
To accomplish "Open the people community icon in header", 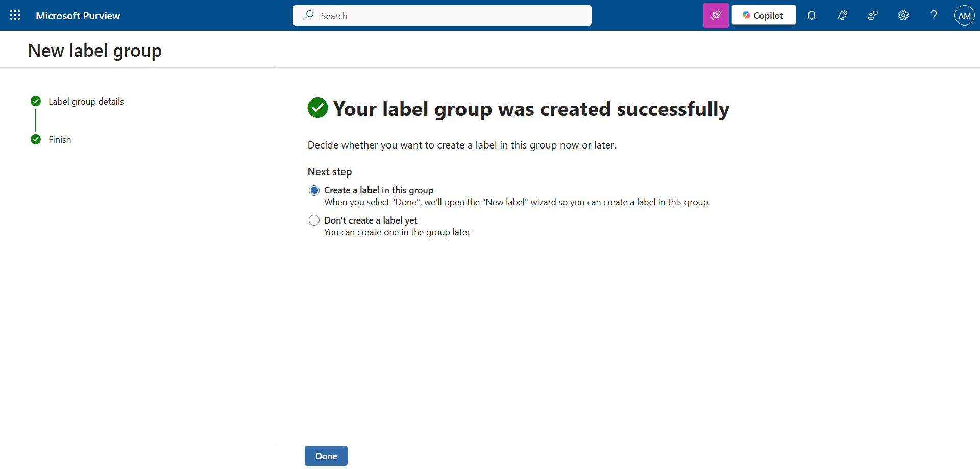I will (873, 15).
